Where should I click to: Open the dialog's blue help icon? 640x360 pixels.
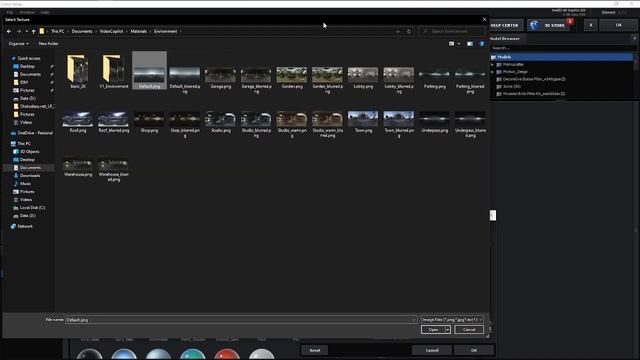[482, 44]
